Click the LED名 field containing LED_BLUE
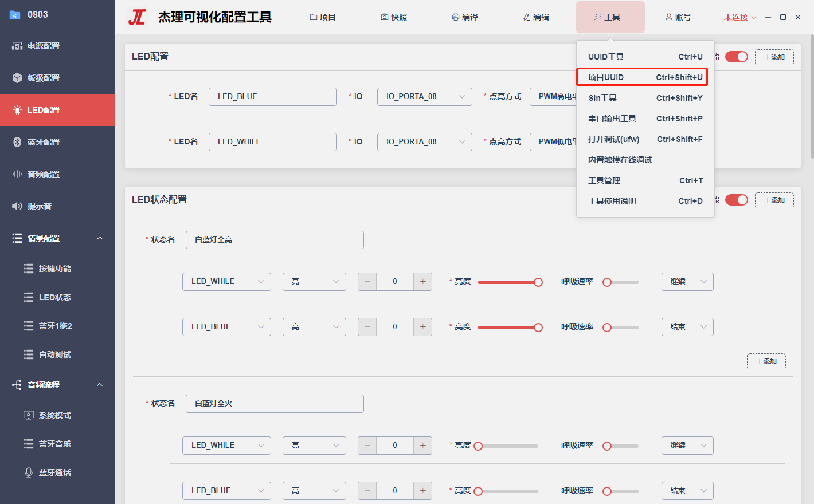The image size is (814, 504). pyautogui.click(x=273, y=97)
